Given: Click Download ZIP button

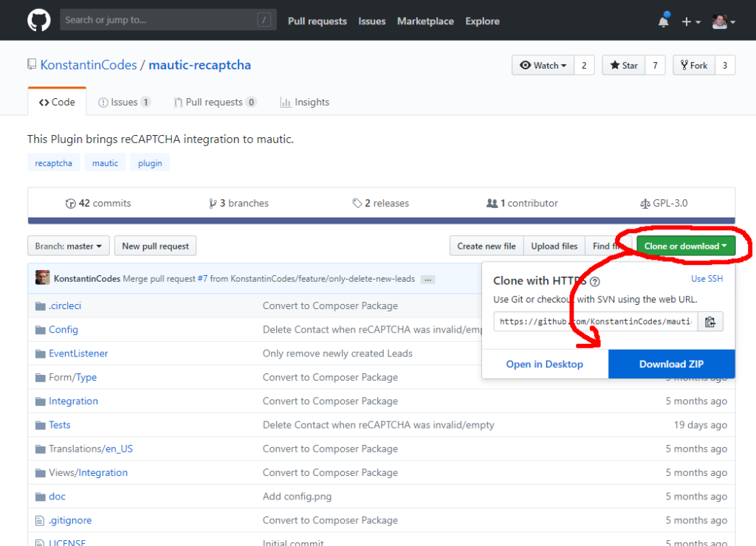Looking at the screenshot, I should tap(672, 364).
